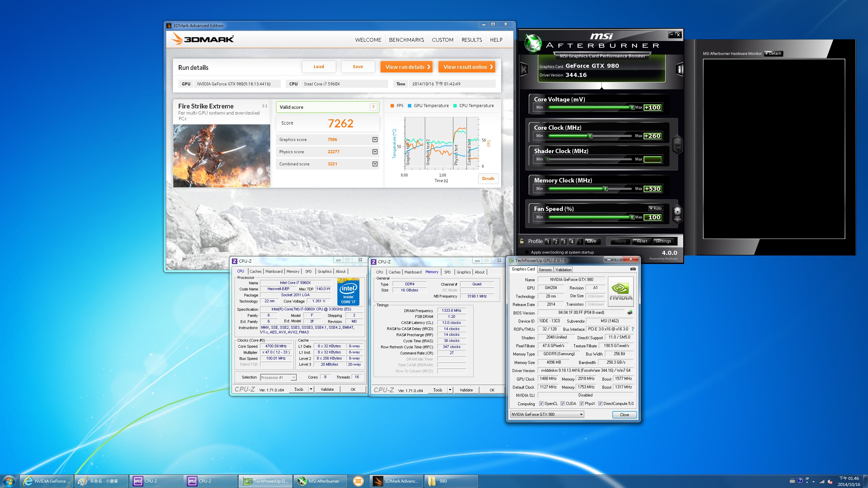Switch to the Caches tab in CPU-Z CPU window
The height and width of the screenshot is (488, 868).
tap(255, 271)
